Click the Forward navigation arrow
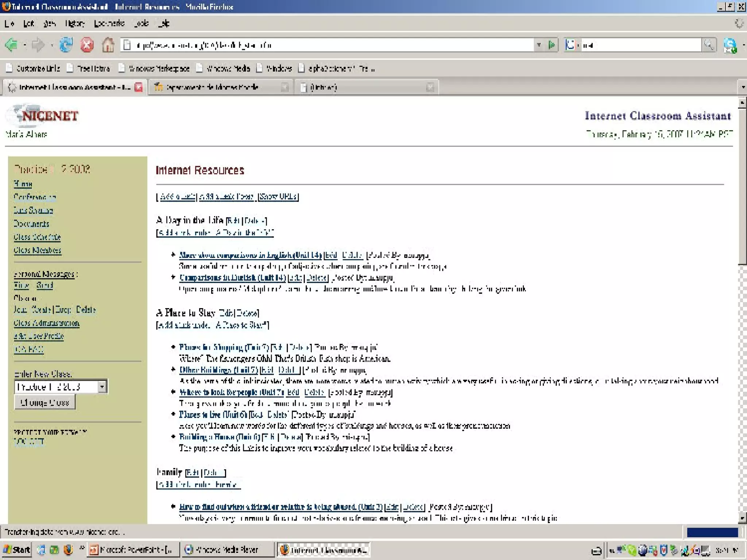This screenshot has width=747, height=560. pyautogui.click(x=38, y=45)
